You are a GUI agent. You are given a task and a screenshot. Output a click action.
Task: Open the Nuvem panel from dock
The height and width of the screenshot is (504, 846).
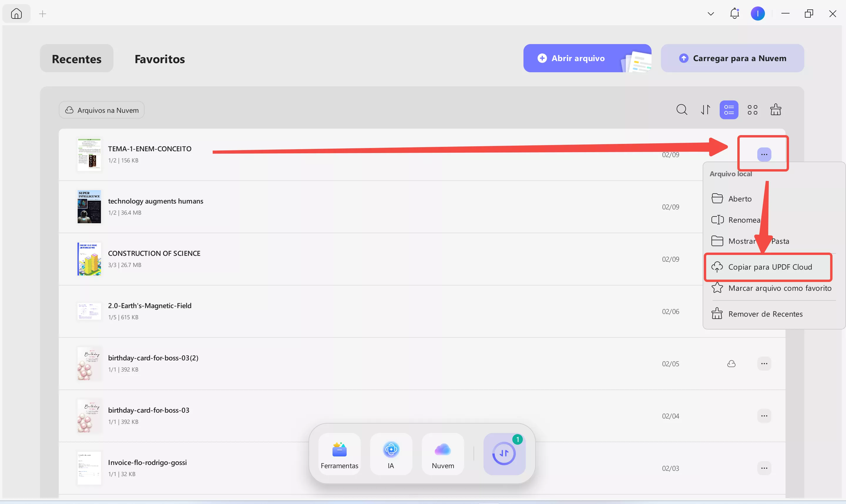442,454
